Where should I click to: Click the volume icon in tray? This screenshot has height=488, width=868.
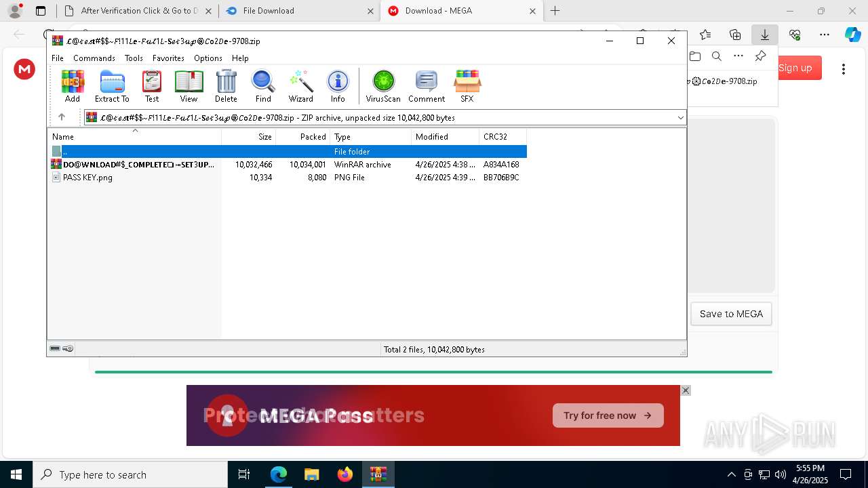781,474
